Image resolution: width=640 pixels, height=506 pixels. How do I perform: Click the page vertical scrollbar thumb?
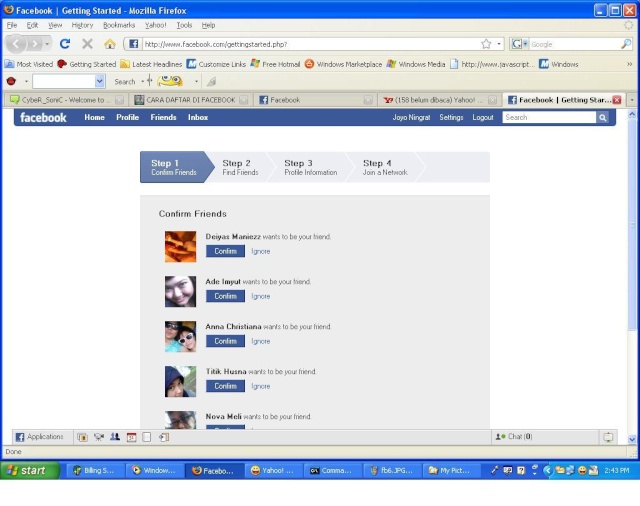point(632,224)
